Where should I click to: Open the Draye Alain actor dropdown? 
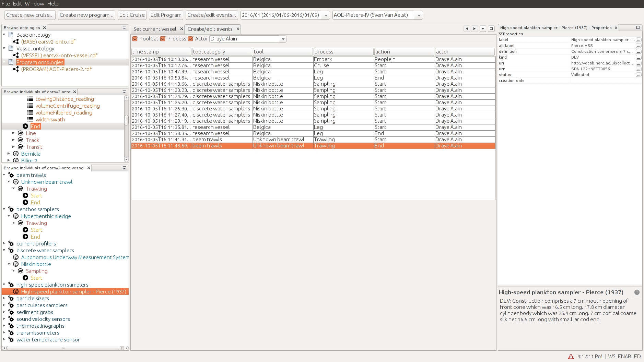click(x=283, y=39)
